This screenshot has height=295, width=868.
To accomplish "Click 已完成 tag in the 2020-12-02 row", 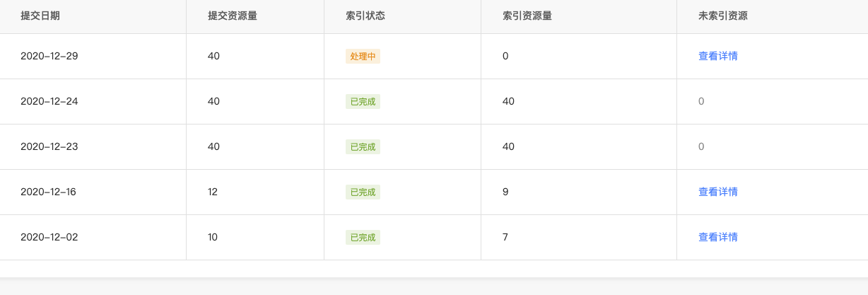I will [x=363, y=237].
